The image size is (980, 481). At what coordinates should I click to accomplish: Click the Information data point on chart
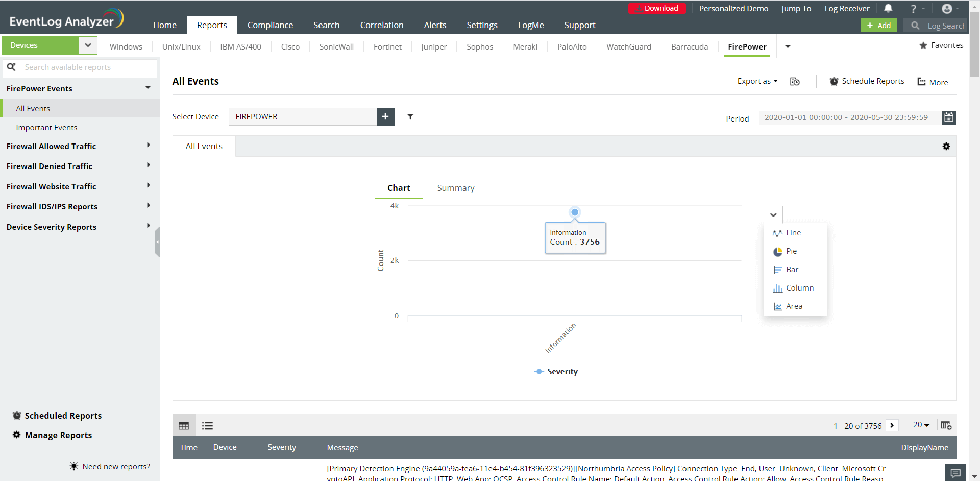point(575,212)
